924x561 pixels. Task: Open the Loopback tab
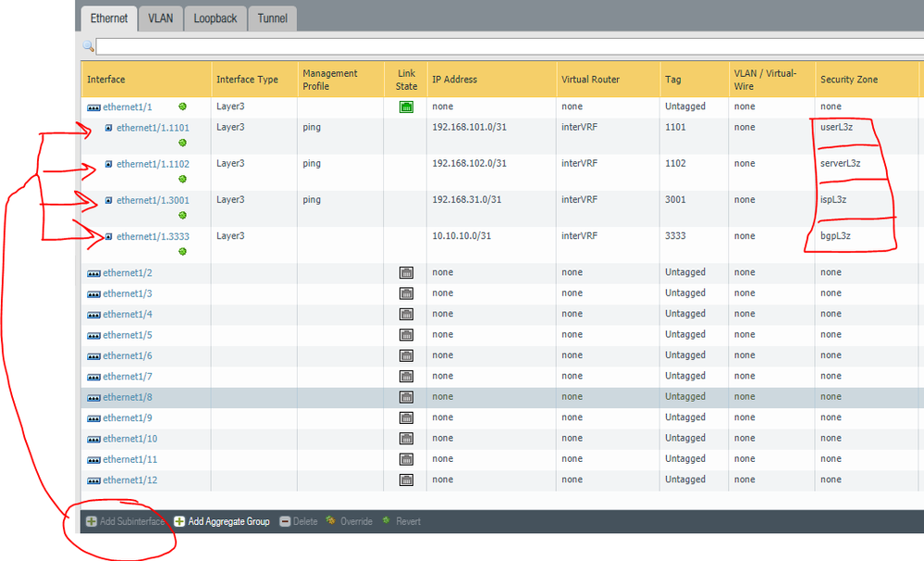[215, 19]
